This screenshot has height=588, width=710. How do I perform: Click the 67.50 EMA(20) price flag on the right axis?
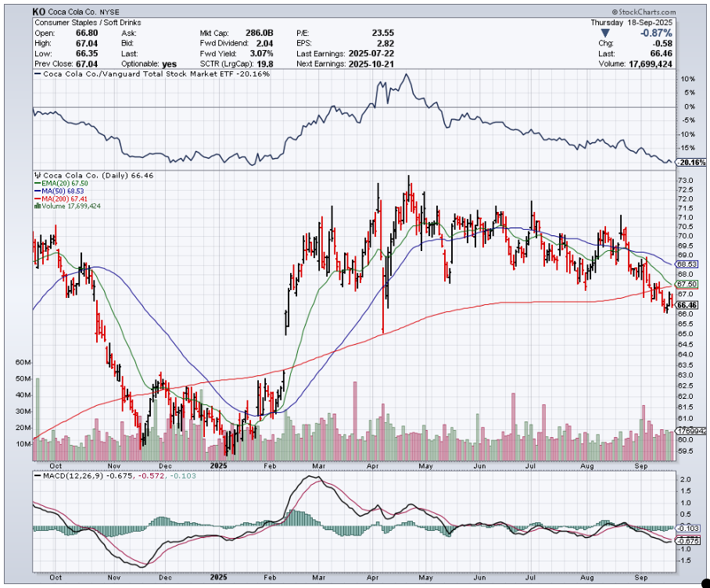pyautogui.click(x=687, y=284)
